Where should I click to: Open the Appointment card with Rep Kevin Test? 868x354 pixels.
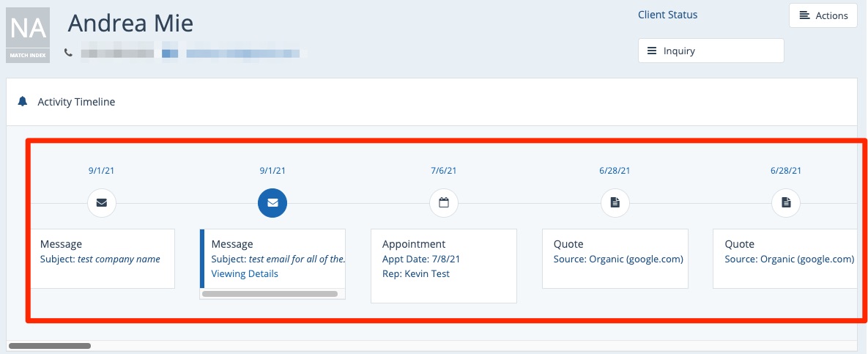(443, 265)
